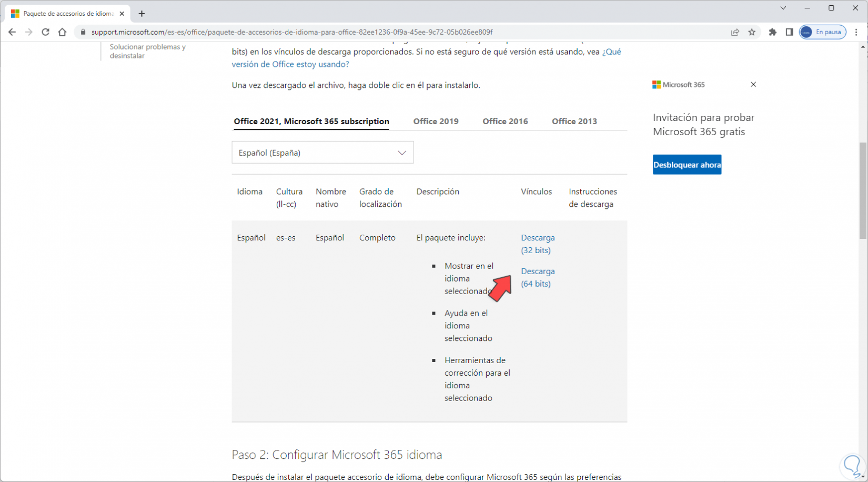Click the share page icon
Screen dimensions: 868x482
735,32
